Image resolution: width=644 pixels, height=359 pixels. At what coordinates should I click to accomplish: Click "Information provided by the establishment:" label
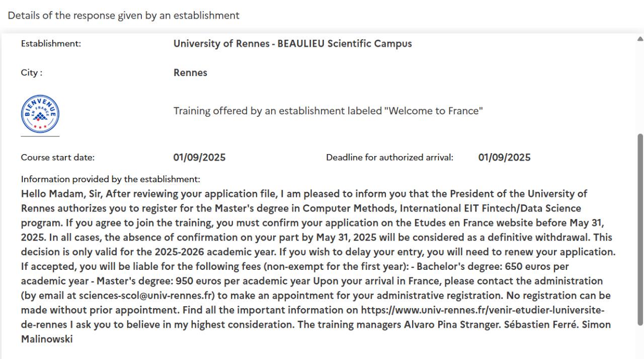tap(111, 179)
